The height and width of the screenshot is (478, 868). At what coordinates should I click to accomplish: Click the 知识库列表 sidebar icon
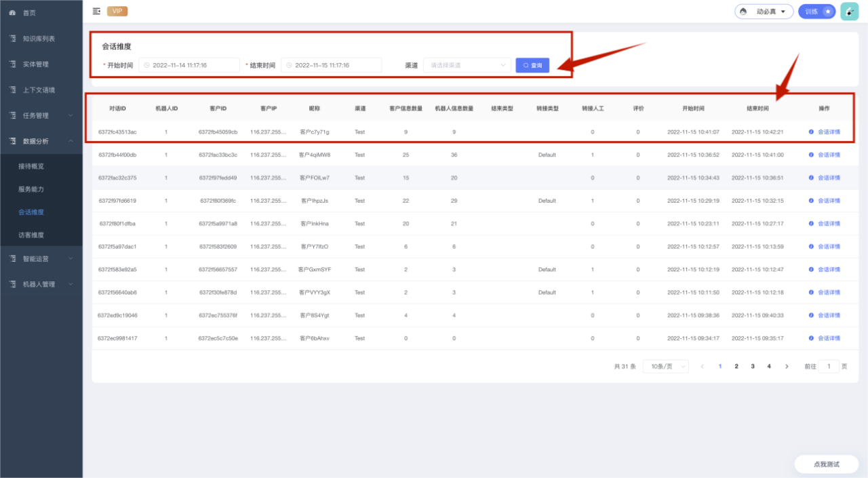[x=12, y=39]
